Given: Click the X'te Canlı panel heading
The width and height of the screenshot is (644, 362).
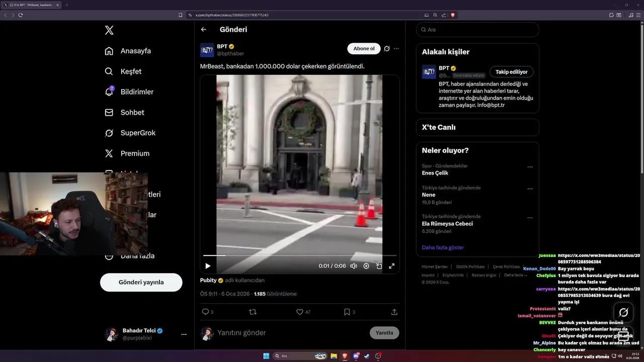Looking at the screenshot, I should (x=439, y=127).
